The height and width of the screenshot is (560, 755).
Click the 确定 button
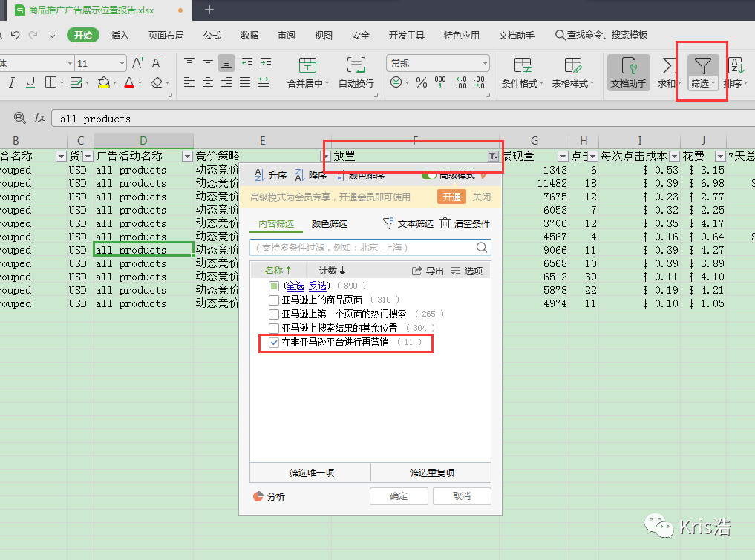click(x=399, y=496)
